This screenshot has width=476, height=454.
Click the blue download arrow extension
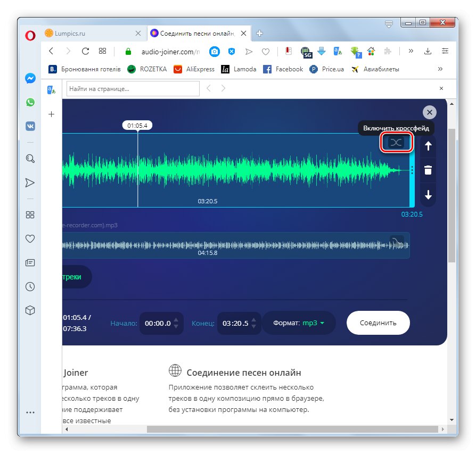[x=322, y=51]
